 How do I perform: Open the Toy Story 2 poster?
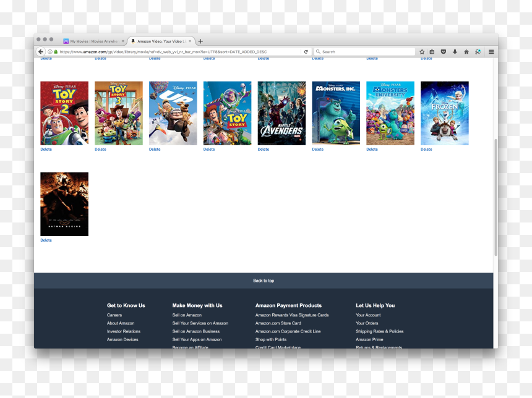pos(64,113)
